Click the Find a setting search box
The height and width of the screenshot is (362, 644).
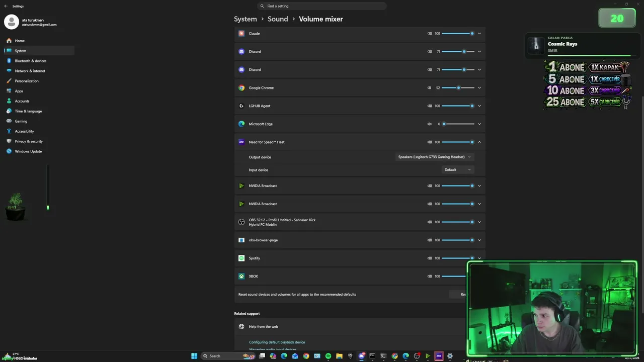pos(322,6)
